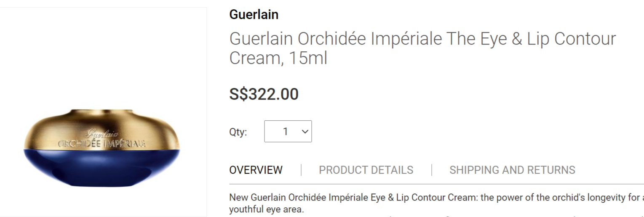The image size is (644, 217).
Task: Show the Shipping and Returns tab
Action: click(512, 170)
